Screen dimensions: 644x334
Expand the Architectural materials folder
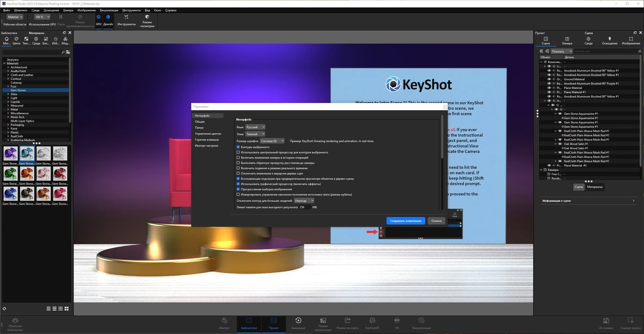(x=8, y=67)
